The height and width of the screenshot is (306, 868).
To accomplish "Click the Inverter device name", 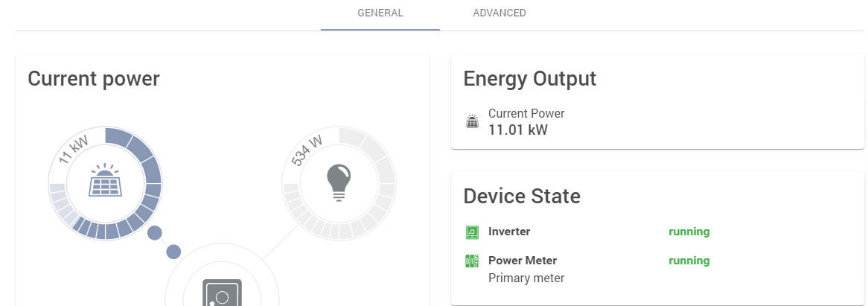I will coord(509,232).
